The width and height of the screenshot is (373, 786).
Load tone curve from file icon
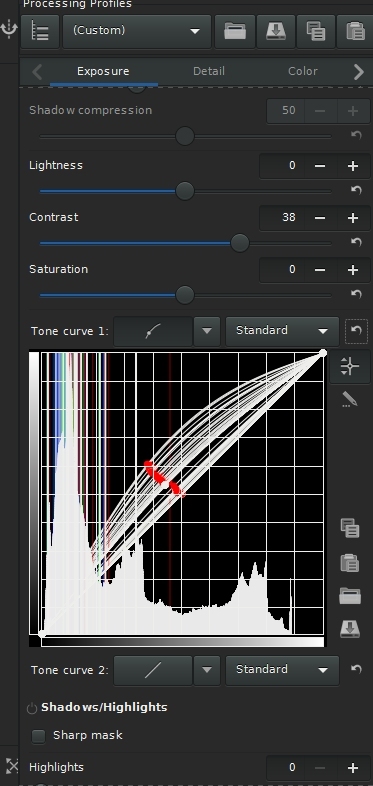tap(349, 596)
